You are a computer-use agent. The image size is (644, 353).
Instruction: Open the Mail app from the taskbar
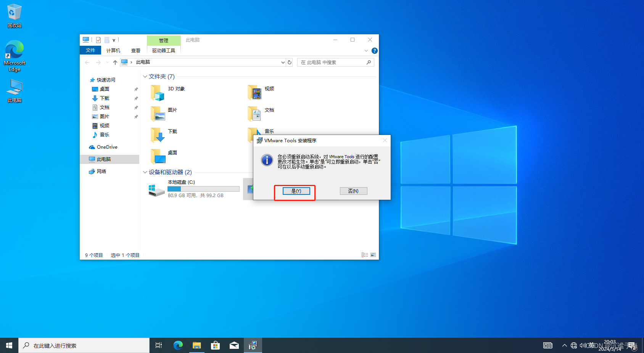click(x=234, y=345)
